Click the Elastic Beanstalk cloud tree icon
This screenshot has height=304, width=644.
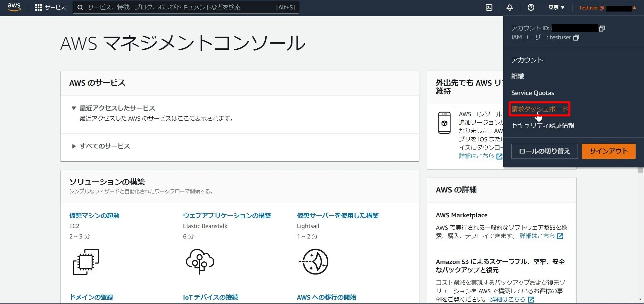tap(200, 261)
